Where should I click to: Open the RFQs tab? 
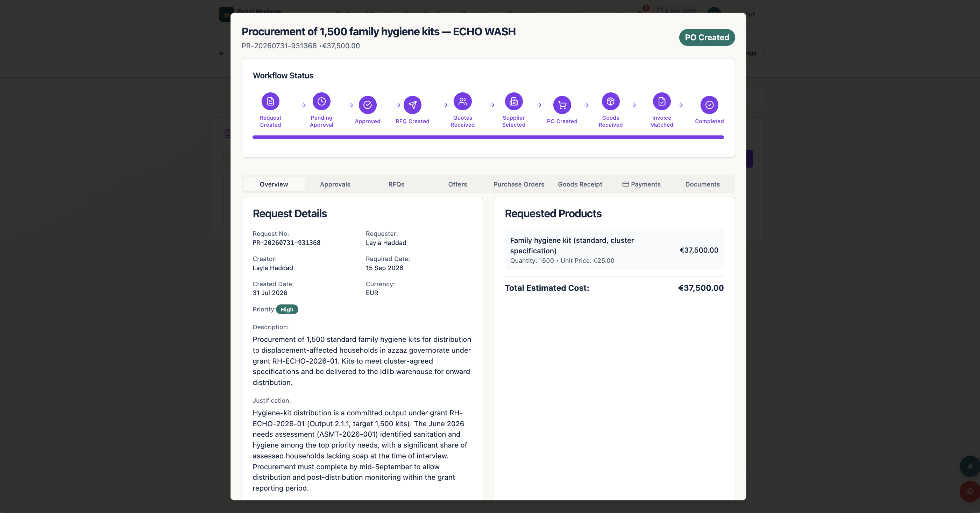coord(396,184)
